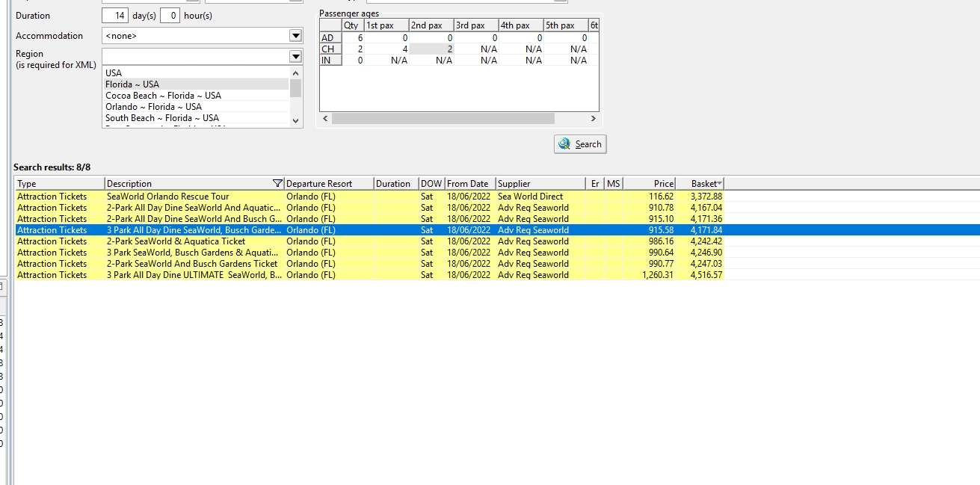Click the 5th pax column header
The width and height of the screenshot is (980, 485).
point(566,25)
